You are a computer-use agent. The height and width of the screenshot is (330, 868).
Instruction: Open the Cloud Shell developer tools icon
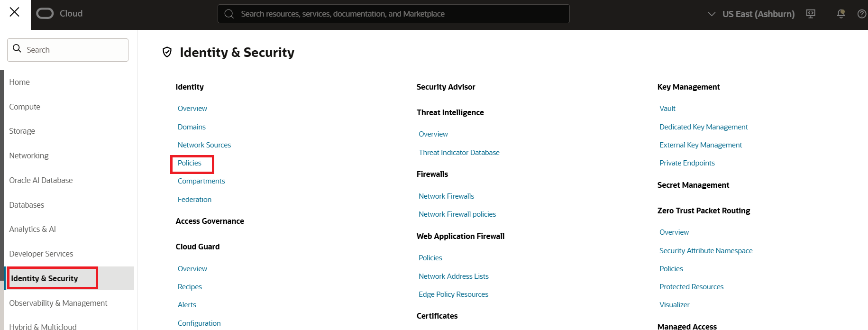[811, 14]
